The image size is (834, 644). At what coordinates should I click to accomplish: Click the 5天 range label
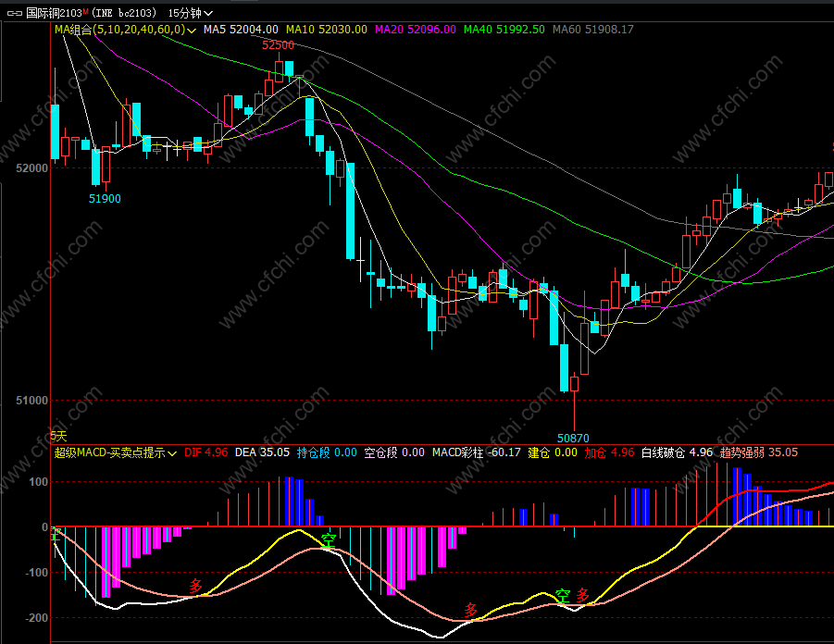pyautogui.click(x=58, y=437)
